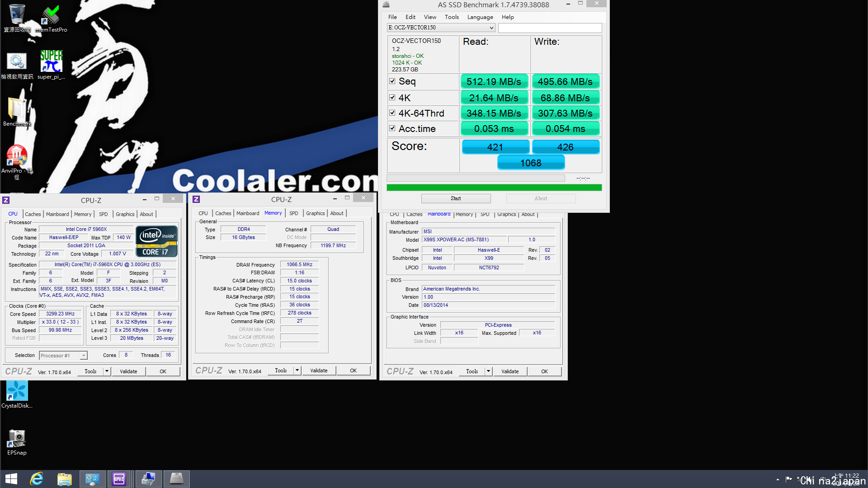Click the Action Center flag in tray
Screen dimensions: 868x488
tap(788, 479)
